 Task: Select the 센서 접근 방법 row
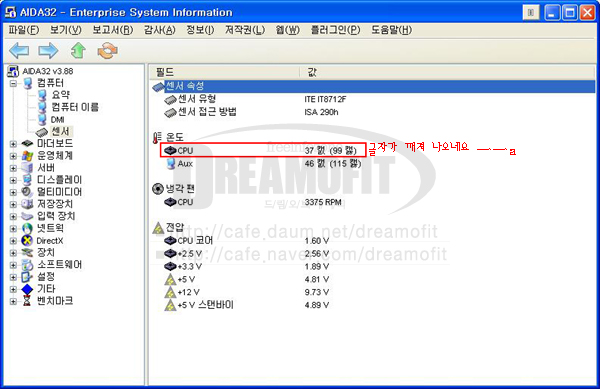pyautogui.click(x=373, y=112)
